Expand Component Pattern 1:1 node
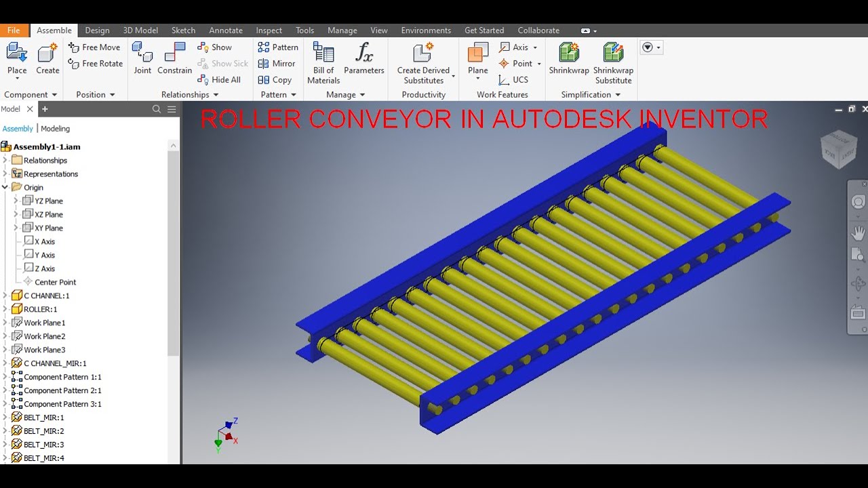The width and height of the screenshot is (868, 488). (x=5, y=377)
